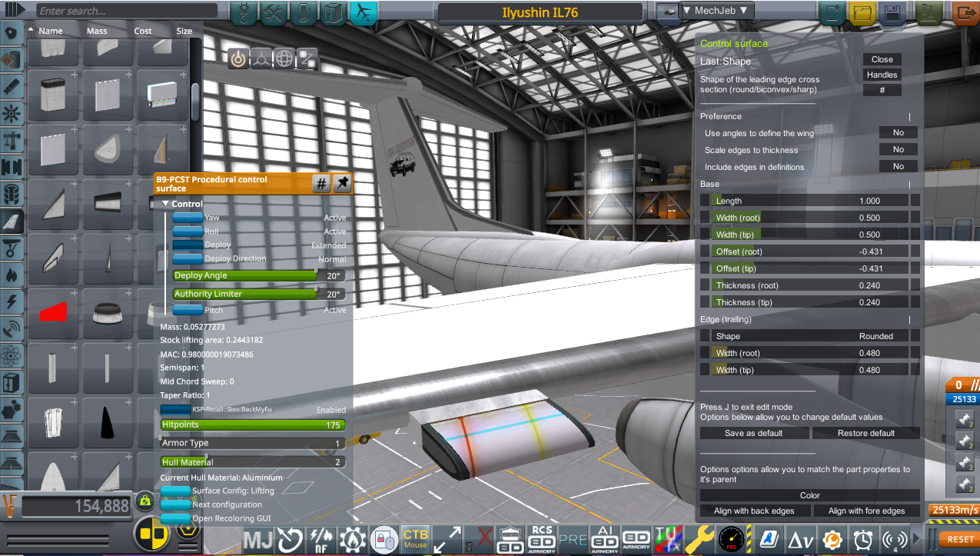Select the Electrical lightning category in sidebar
980x556 pixels.
pos(12,301)
